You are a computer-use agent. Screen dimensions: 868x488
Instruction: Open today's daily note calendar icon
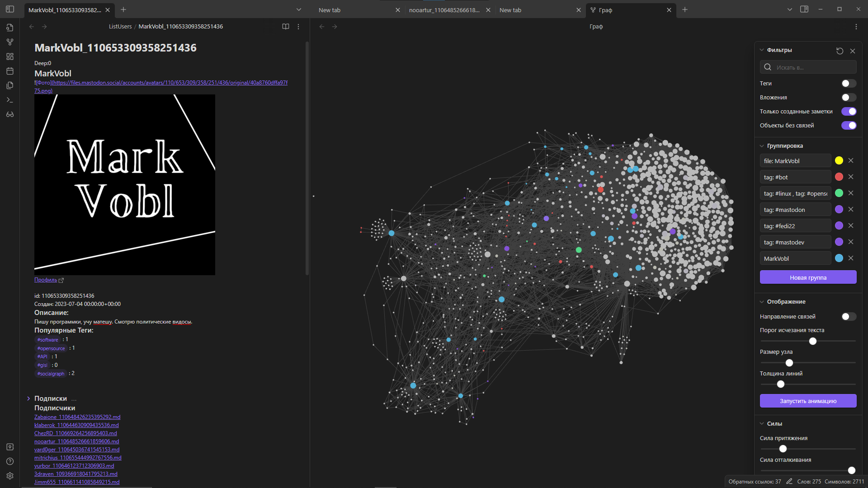tap(10, 71)
